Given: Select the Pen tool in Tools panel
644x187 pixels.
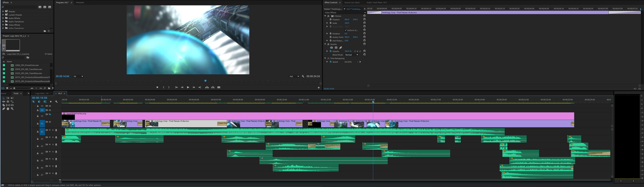Looking at the screenshot, I should tap(4, 109).
